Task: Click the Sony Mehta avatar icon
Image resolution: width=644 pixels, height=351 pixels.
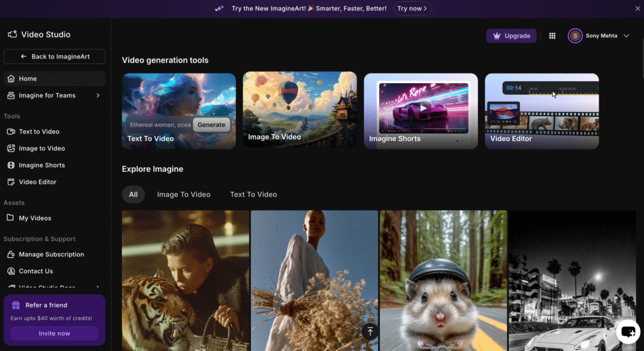Action: [x=575, y=36]
